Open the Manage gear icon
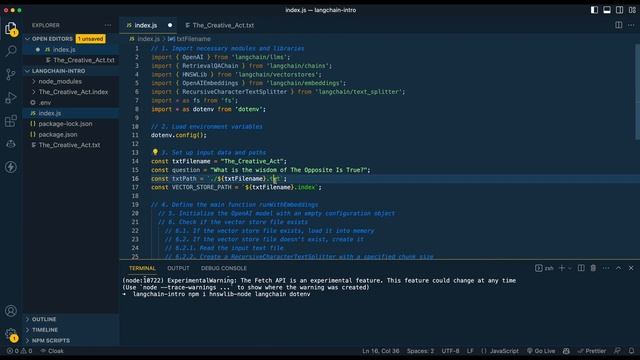This screenshot has width=640, height=360. [x=11, y=334]
